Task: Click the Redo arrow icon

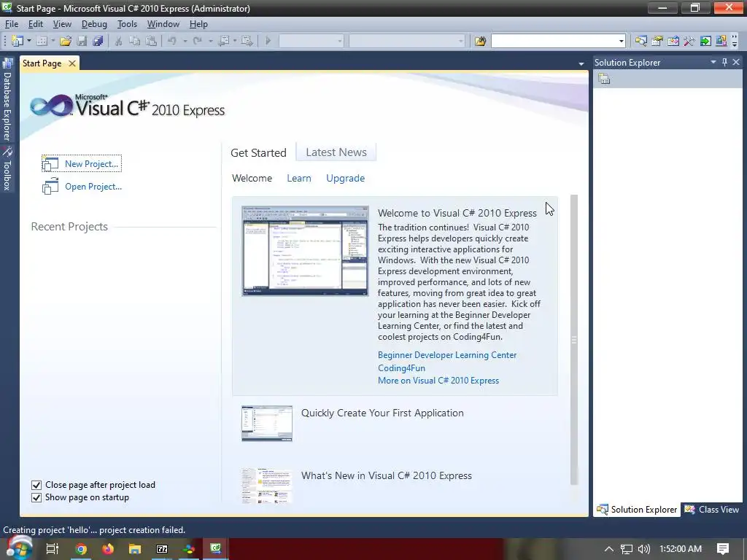Action: [198, 41]
